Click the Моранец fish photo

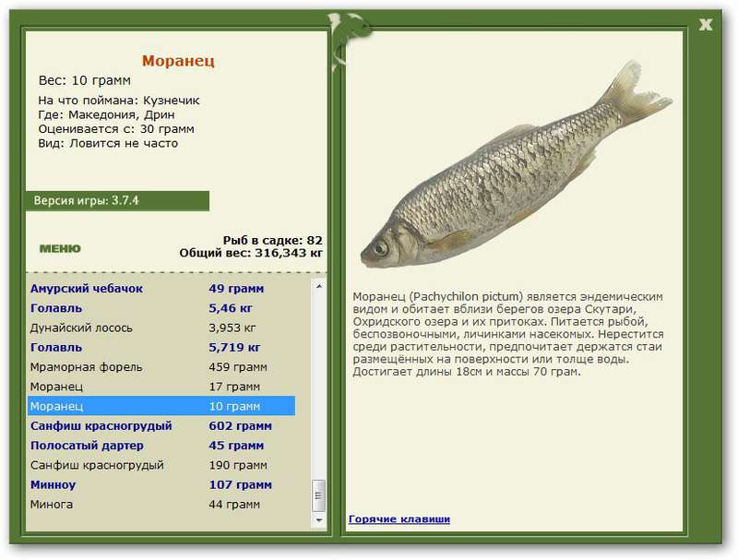(x=517, y=175)
